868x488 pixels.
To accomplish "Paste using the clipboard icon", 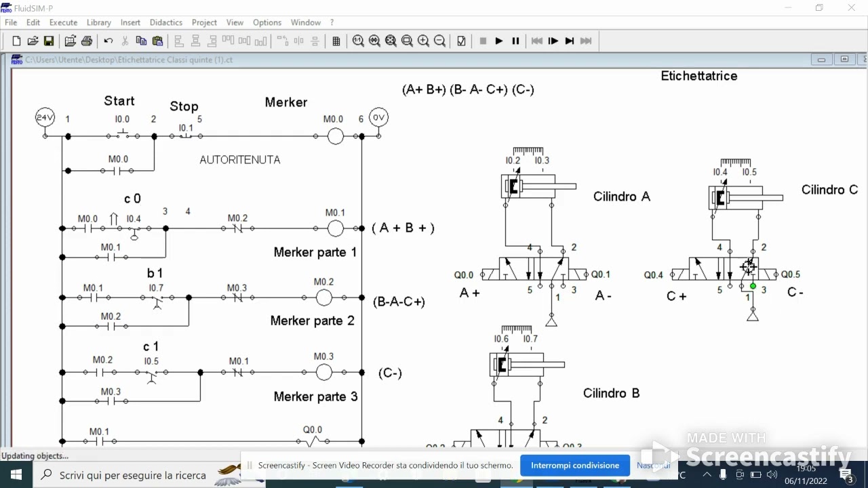I will coord(157,41).
